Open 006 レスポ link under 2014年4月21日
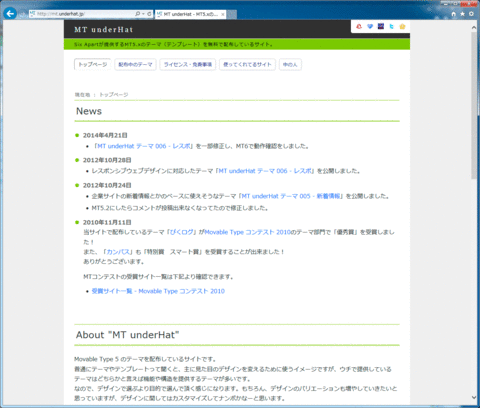Viewport: 480px width, 408px height. (x=144, y=146)
